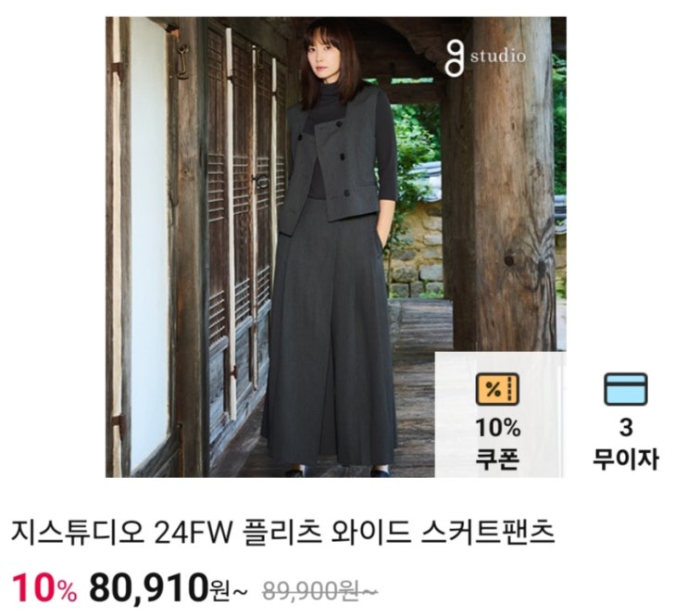Open the 플리츠 와이드 스커트팬츠 product link

[398, 532]
